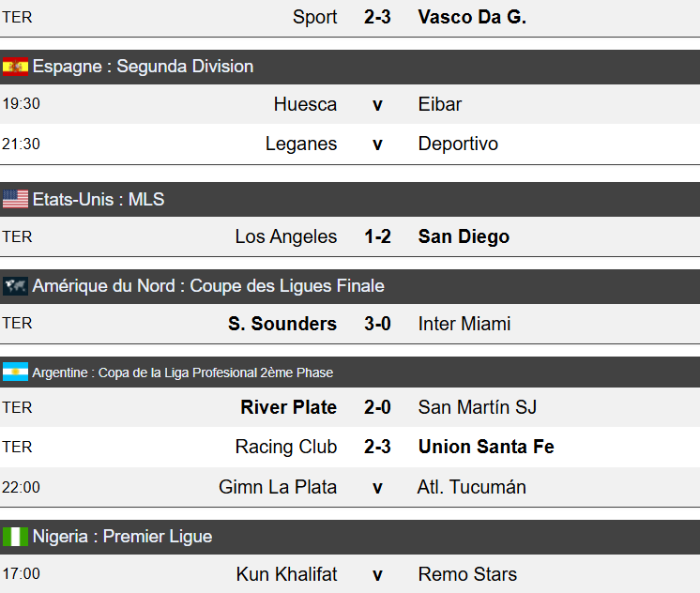The height and width of the screenshot is (593, 700).
Task: Open Espagne : Segunda Division league header
Action: point(143,67)
